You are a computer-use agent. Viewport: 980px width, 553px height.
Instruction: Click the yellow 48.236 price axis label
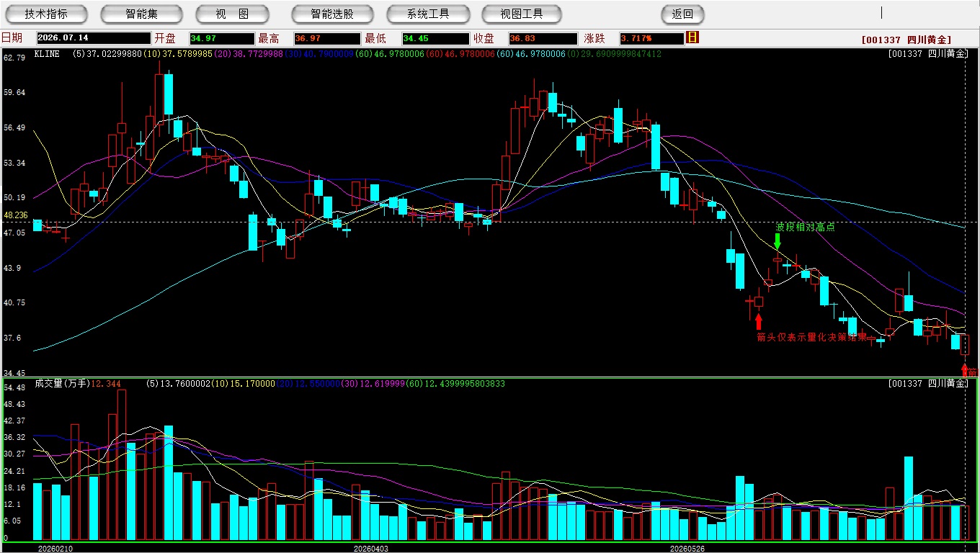(15, 215)
